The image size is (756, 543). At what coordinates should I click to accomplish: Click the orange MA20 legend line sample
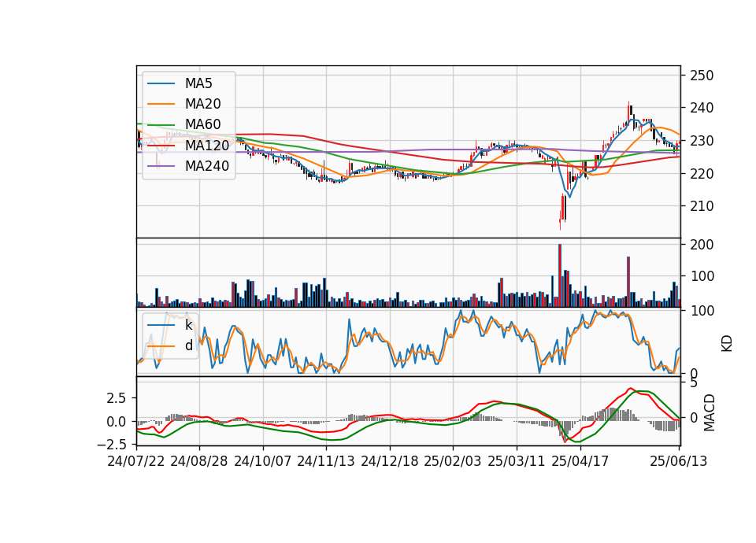[x=161, y=104]
